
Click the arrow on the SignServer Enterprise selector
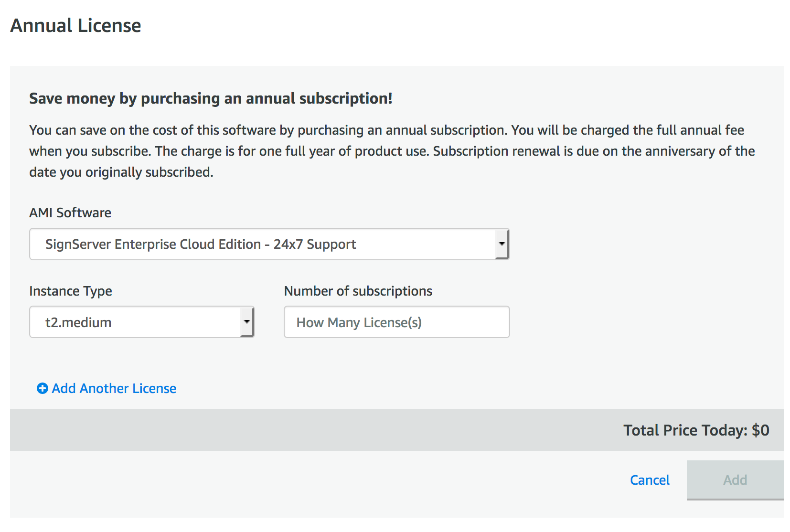502,244
